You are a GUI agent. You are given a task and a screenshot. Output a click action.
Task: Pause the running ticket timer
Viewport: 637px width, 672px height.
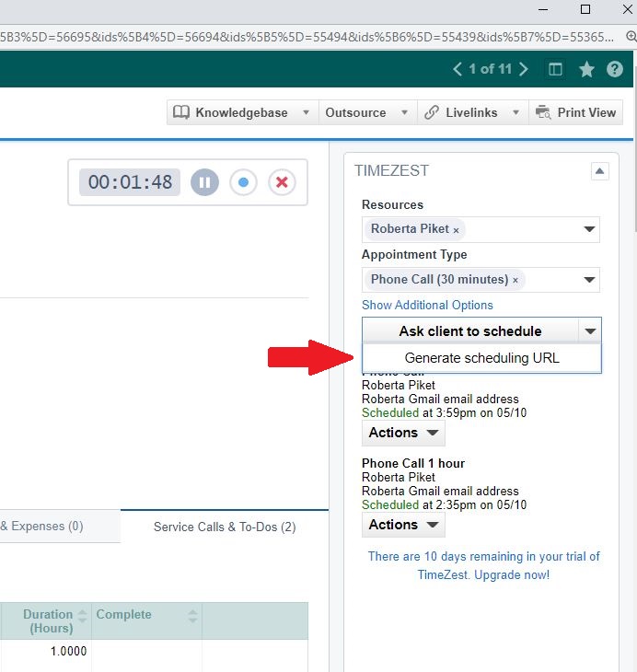pyautogui.click(x=204, y=182)
